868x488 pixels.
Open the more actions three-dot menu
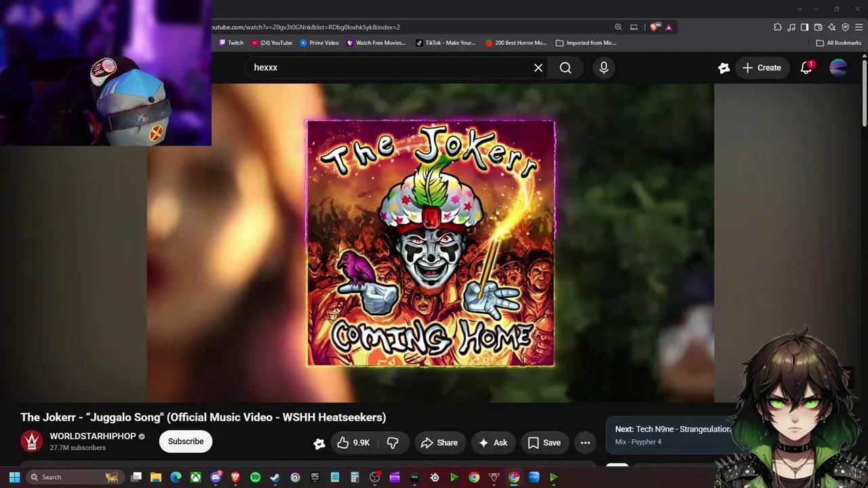585,443
